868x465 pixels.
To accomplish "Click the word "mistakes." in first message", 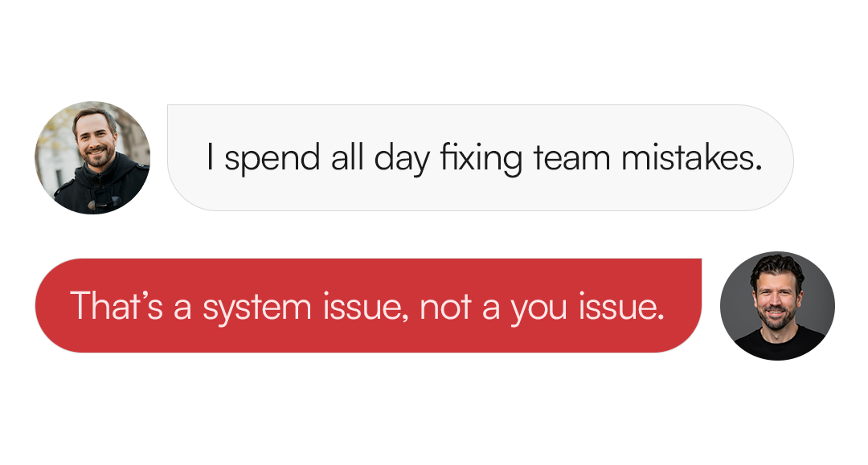I will tap(690, 159).
